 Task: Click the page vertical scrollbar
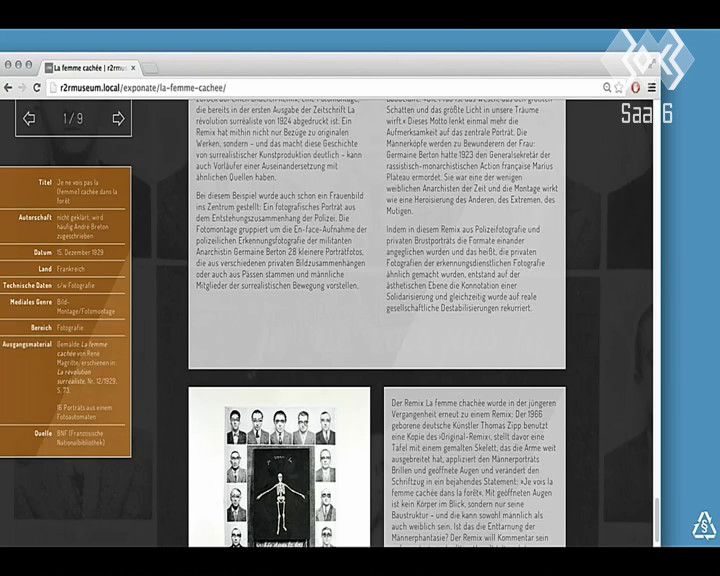(657, 519)
